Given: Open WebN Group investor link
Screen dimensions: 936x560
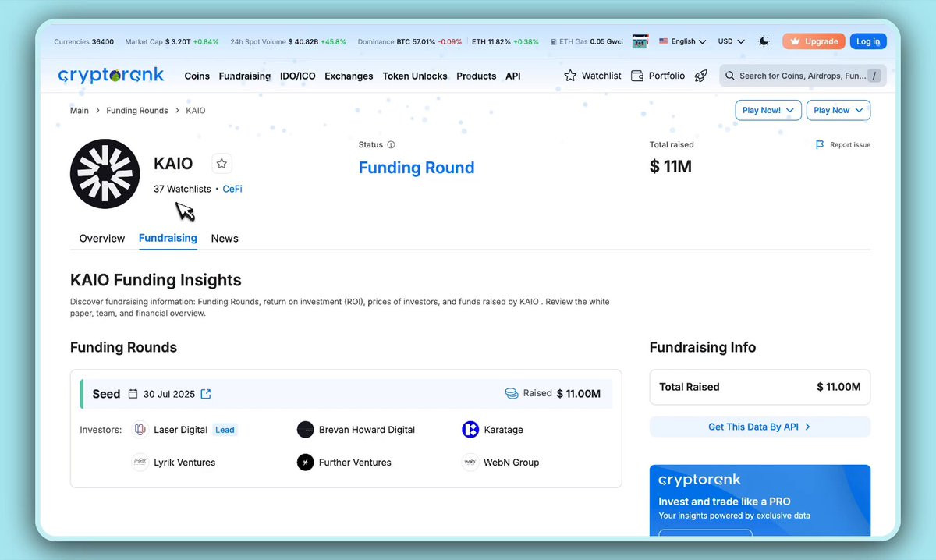Looking at the screenshot, I should 511,463.
